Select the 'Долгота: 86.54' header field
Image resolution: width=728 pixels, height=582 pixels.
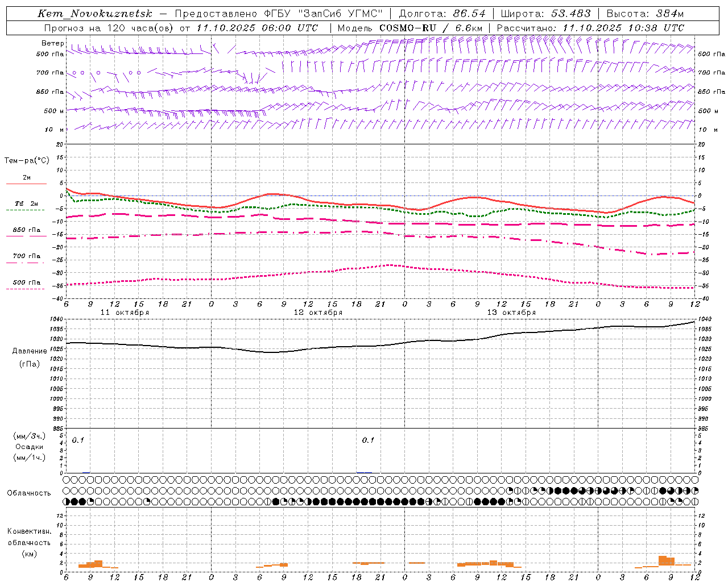coord(442,14)
